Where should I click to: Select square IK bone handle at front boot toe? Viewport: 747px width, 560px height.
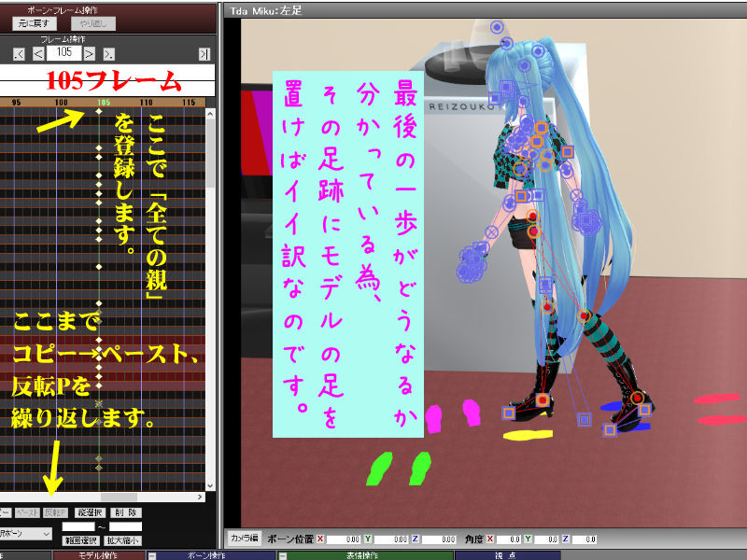[508, 413]
